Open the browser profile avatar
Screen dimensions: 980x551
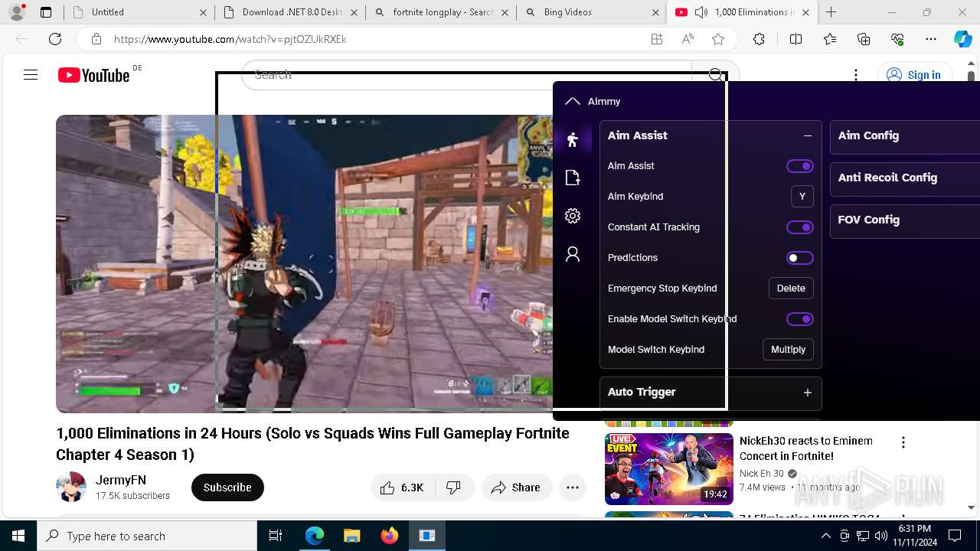coord(17,12)
